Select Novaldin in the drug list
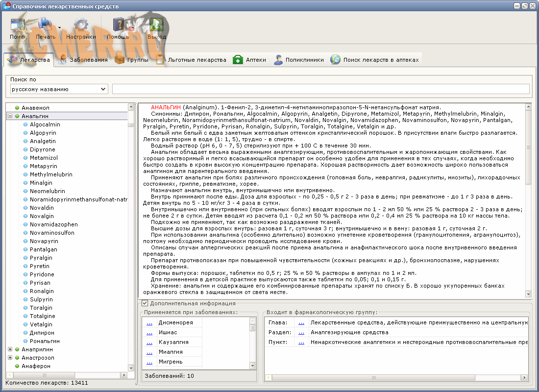This screenshot has height=392, width=539. tap(42, 208)
